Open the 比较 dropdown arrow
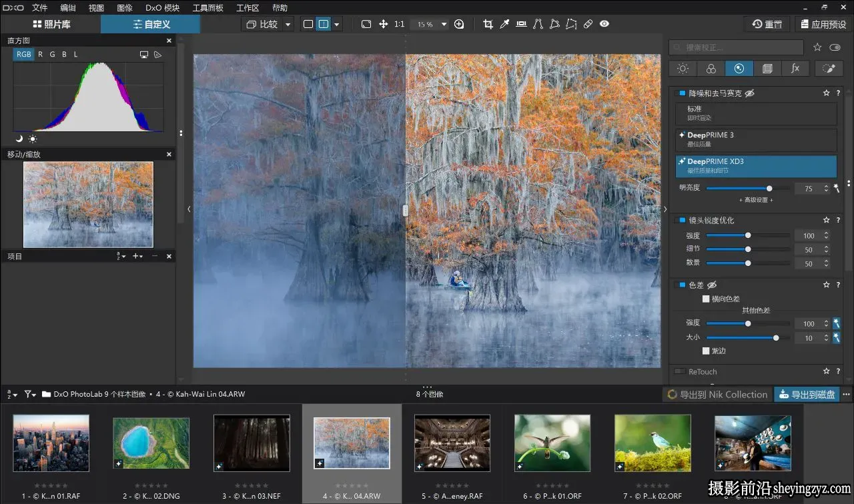Image resolution: width=854 pixels, height=504 pixels. point(288,24)
